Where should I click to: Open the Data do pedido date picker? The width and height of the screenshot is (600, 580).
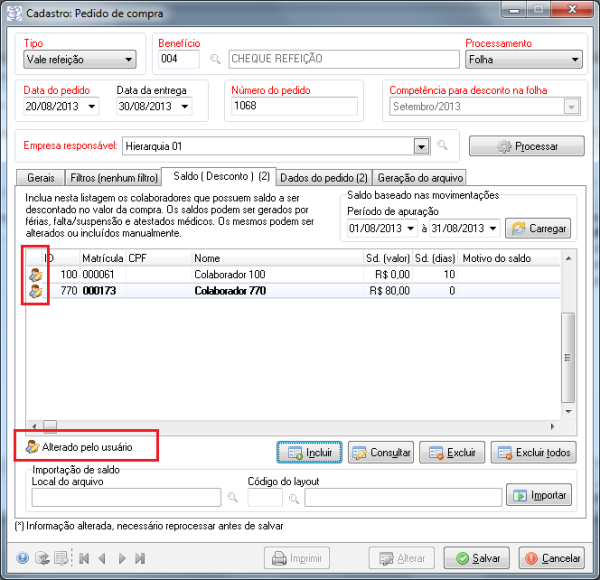pyautogui.click(x=93, y=107)
